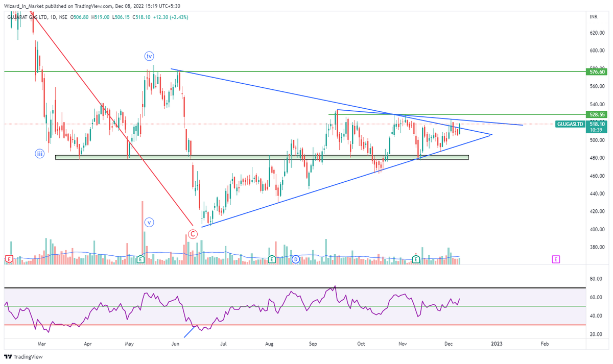Open the purple upcoming earnings marker E

click(556, 259)
